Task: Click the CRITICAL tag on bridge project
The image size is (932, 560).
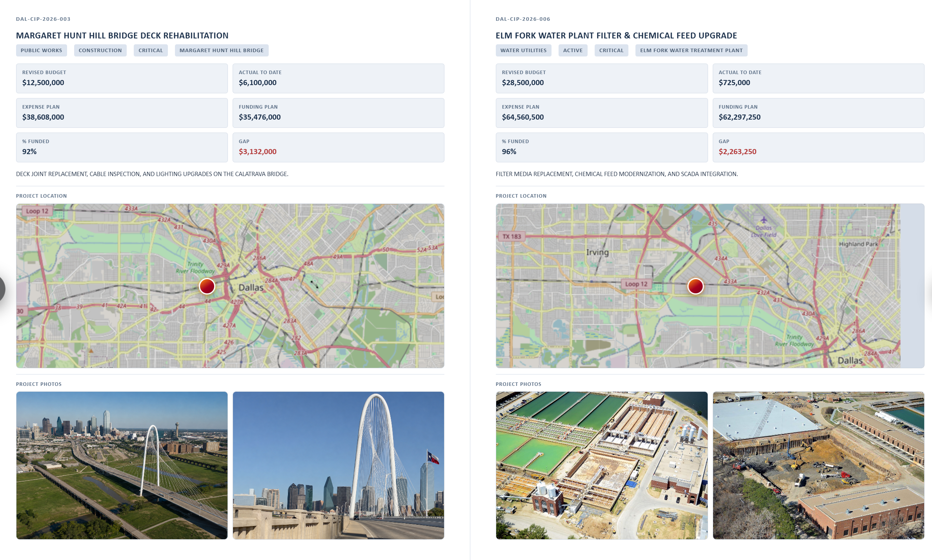Action: pyautogui.click(x=151, y=50)
